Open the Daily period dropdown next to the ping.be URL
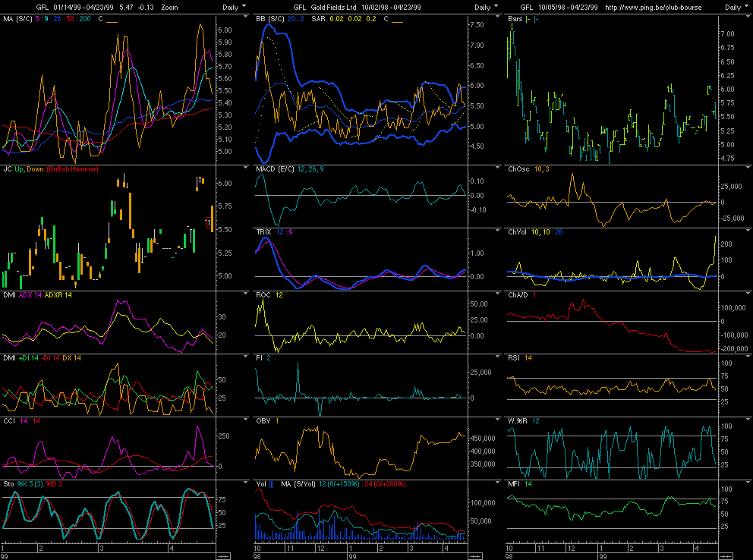 736,7
